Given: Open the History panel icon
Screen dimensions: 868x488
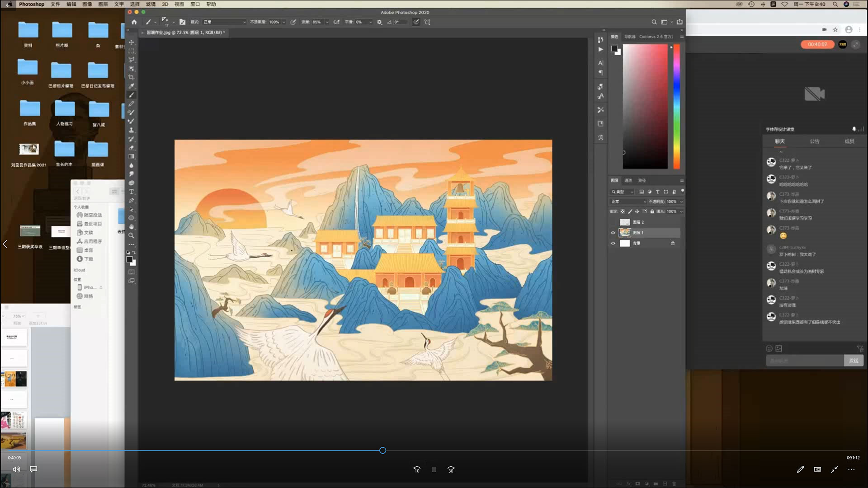Looking at the screenshot, I should [x=600, y=40].
